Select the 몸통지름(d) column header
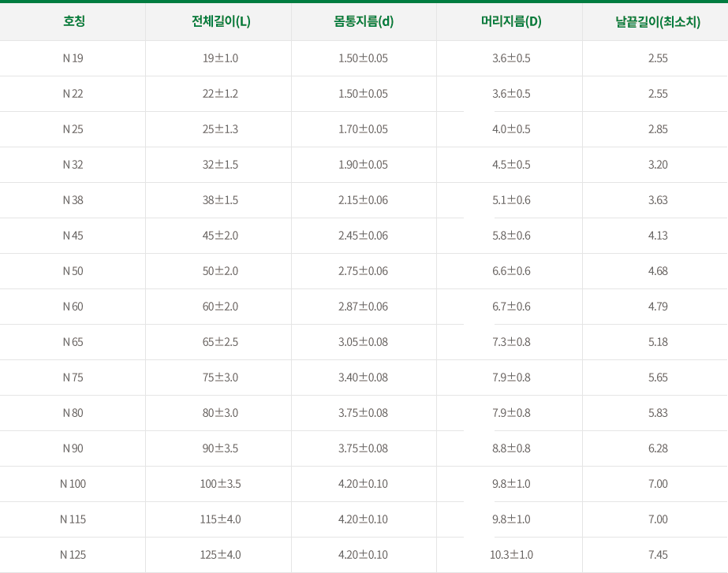Image resolution: width=728 pixels, height=573 pixels. tap(364, 21)
